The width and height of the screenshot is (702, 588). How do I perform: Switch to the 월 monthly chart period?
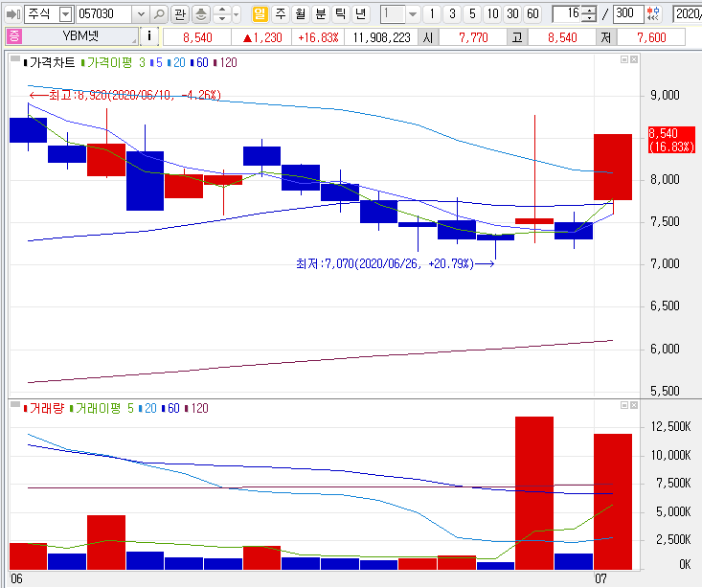pyautogui.click(x=301, y=14)
